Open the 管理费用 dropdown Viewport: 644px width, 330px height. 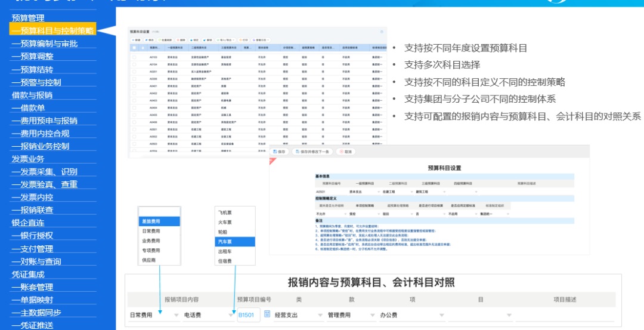tap(352, 315)
